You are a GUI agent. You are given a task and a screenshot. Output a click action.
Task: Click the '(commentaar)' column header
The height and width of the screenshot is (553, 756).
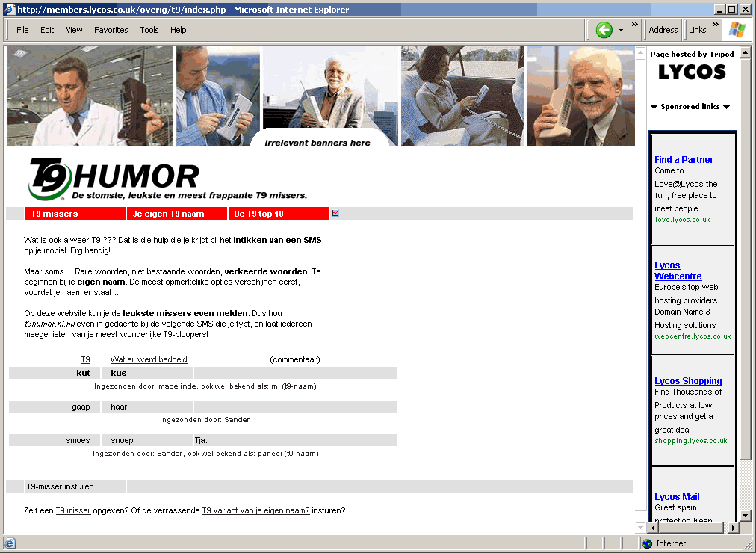(x=295, y=359)
